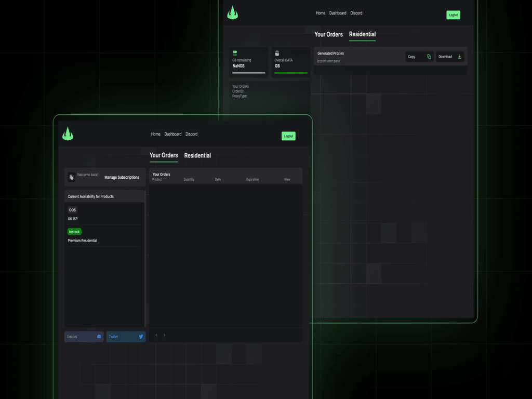This screenshot has width=532, height=399.
Task: Click the product availability list scrollbar
Action: 145,259
